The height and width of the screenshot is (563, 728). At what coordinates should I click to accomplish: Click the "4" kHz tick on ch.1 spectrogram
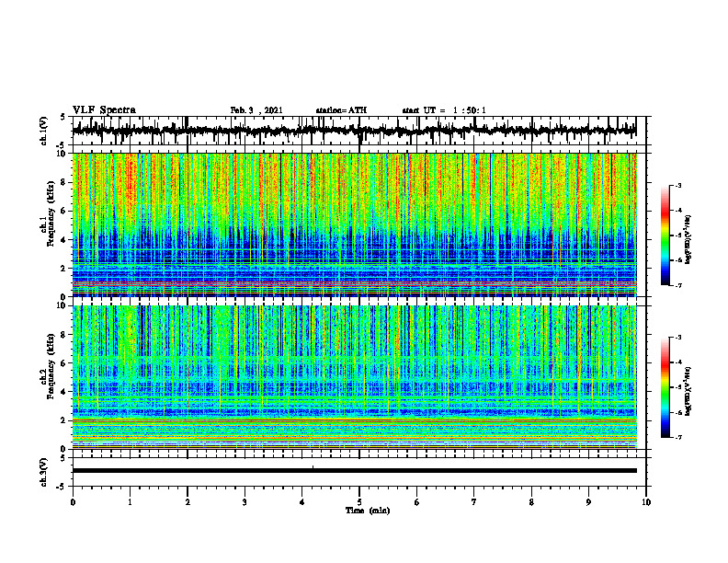(64, 240)
